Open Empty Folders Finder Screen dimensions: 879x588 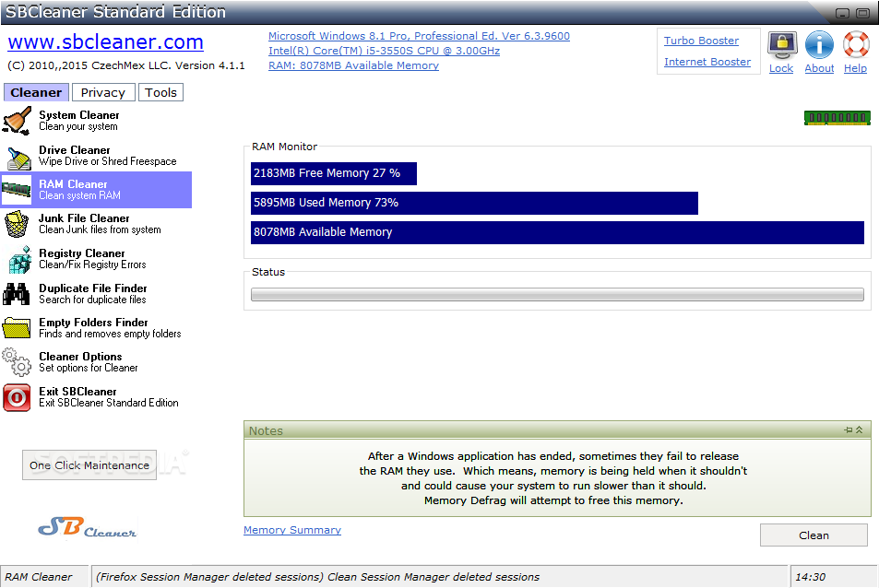[97, 327]
